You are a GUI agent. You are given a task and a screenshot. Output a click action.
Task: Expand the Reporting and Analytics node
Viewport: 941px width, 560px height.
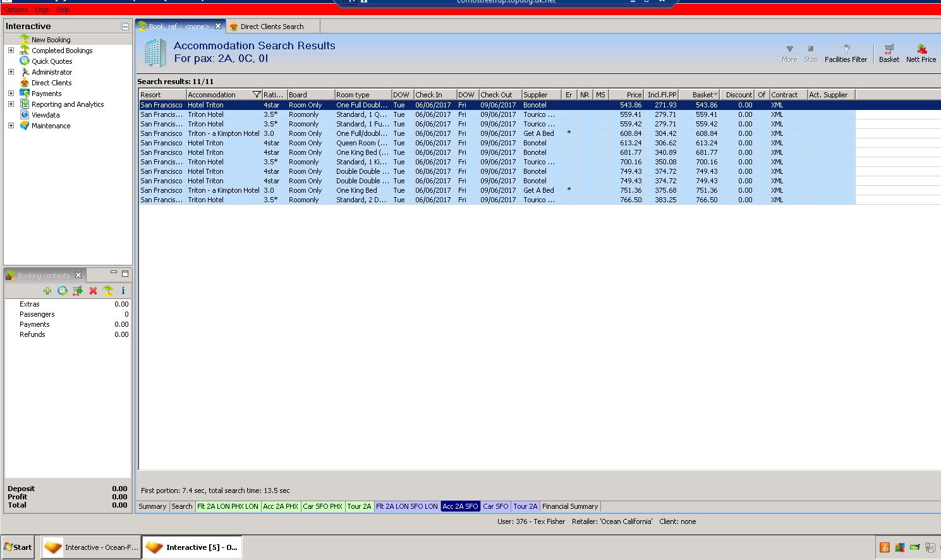pos(11,104)
